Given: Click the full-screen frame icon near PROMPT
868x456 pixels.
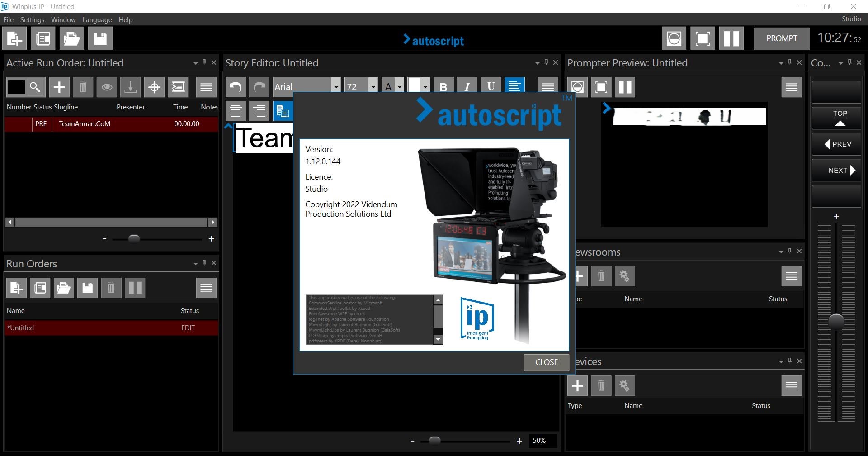Looking at the screenshot, I should click(703, 38).
